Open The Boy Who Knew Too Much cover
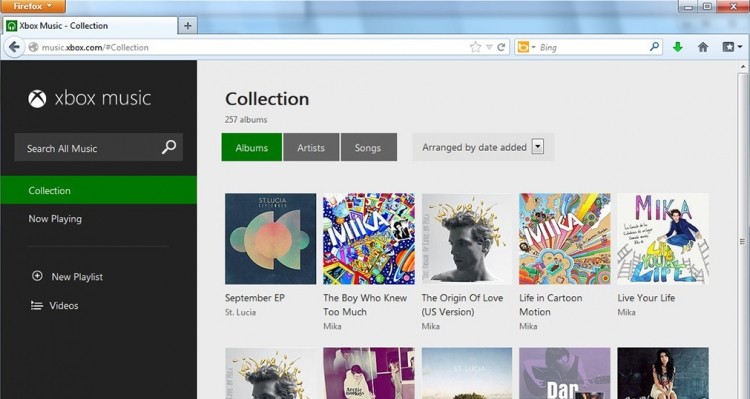This screenshot has height=399, width=750. [x=369, y=239]
